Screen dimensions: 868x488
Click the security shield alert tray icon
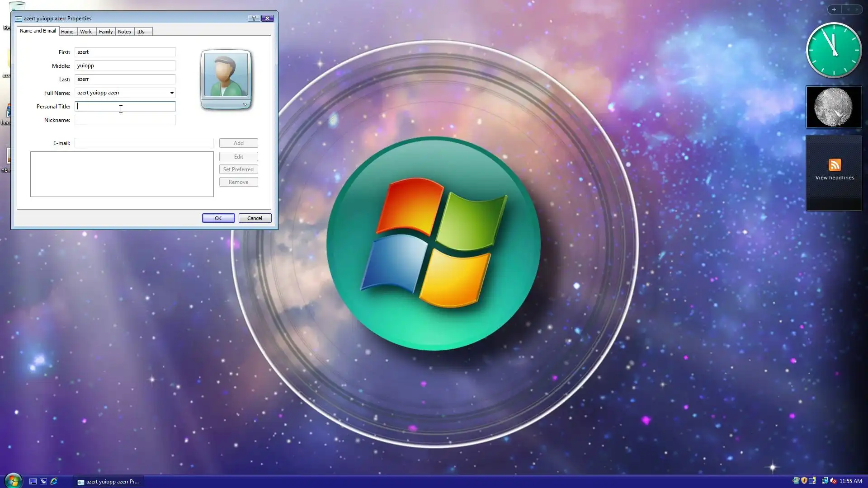point(804,481)
